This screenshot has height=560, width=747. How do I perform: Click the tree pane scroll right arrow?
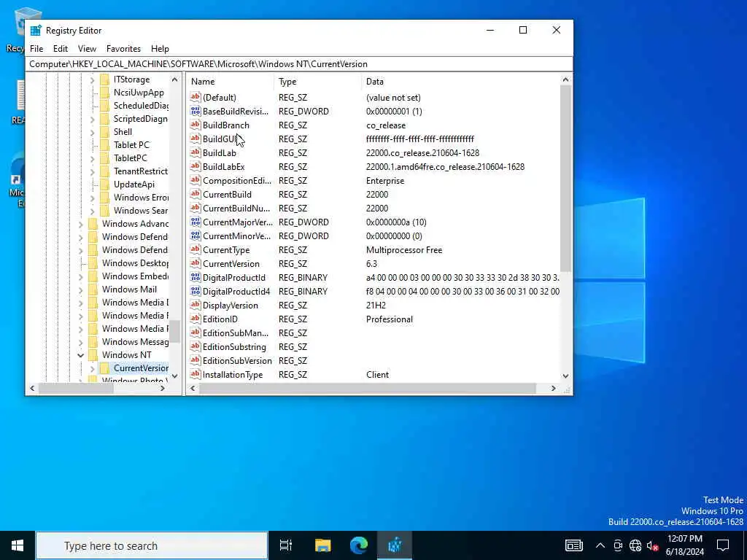163,388
